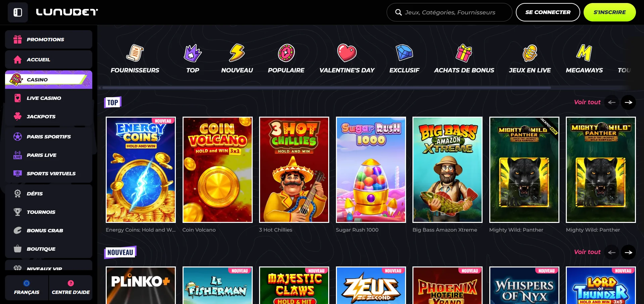Click previous arrow in Nouveau section
Screen dimensions: 644x304
point(612,252)
